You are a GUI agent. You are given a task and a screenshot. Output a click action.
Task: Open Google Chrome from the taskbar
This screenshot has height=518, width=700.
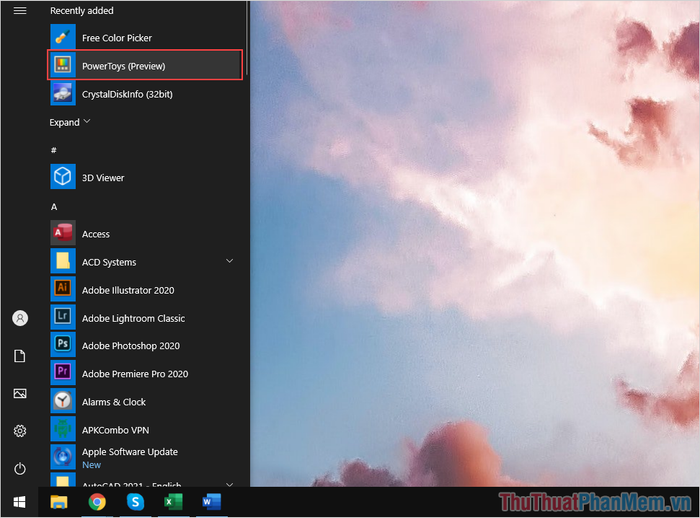point(97,502)
